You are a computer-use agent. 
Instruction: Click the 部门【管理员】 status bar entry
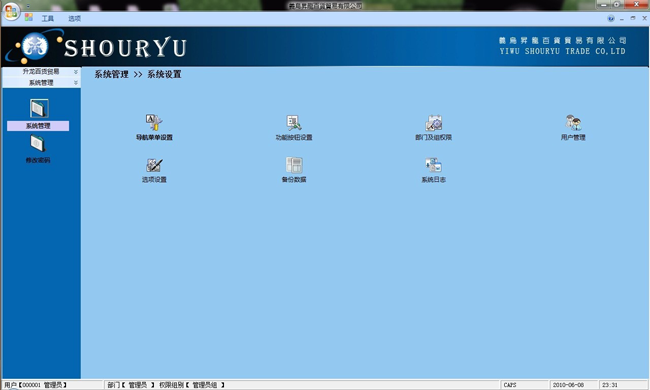[x=131, y=385]
